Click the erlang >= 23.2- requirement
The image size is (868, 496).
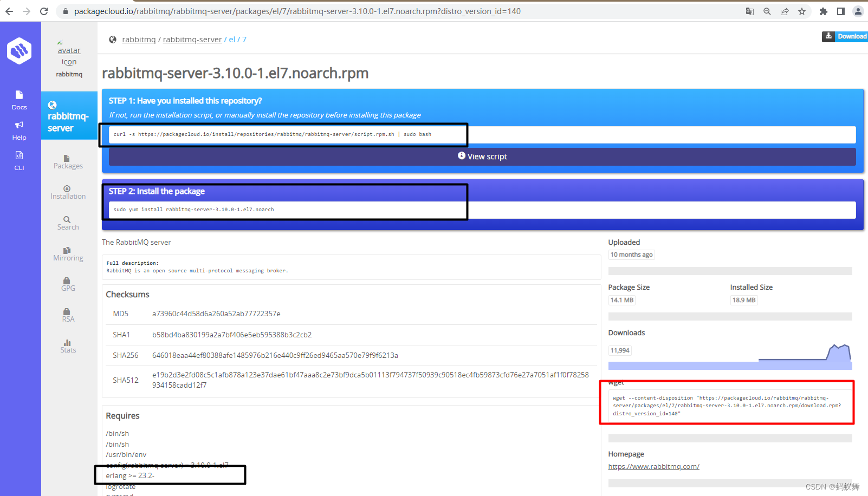[130, 475]
